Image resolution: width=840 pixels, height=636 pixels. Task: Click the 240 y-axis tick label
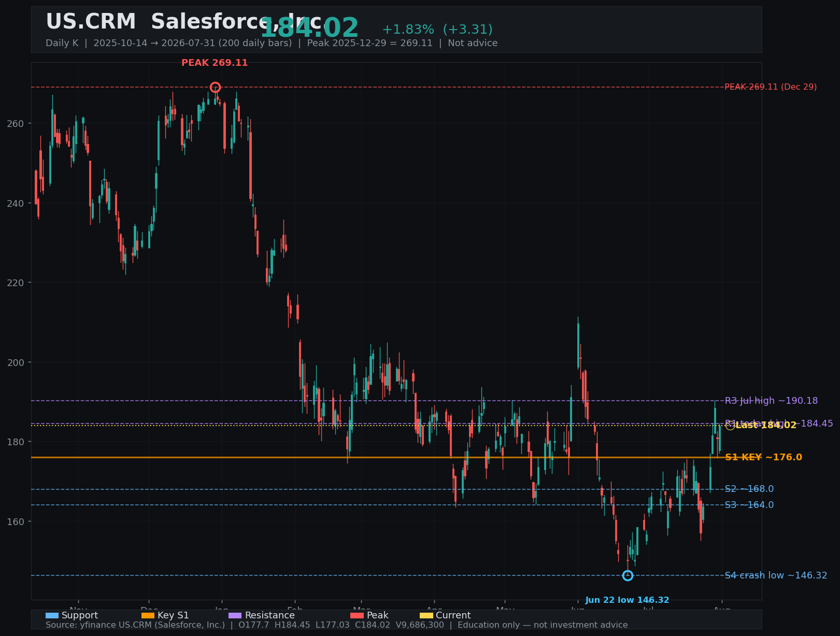pos(16,203)
